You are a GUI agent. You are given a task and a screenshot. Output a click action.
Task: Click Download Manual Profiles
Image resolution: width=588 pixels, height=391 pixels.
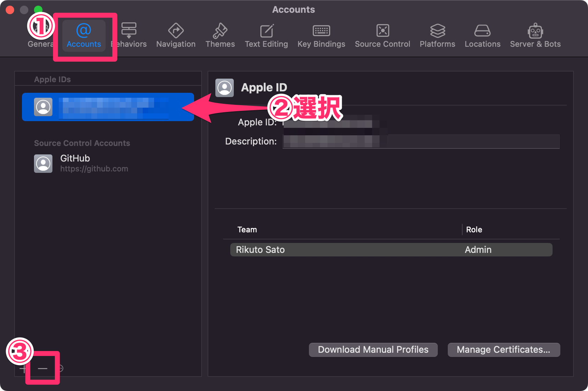pos(373,350)
